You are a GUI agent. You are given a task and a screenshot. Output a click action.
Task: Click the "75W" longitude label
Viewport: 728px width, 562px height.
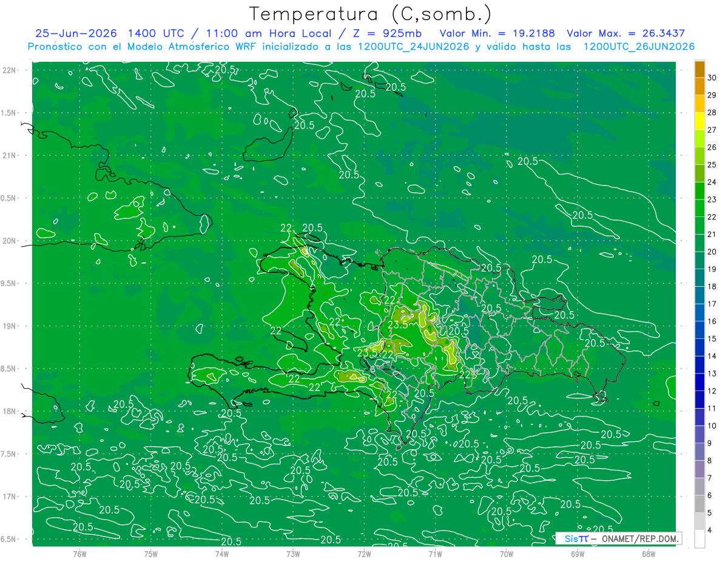tap(150, 554)
